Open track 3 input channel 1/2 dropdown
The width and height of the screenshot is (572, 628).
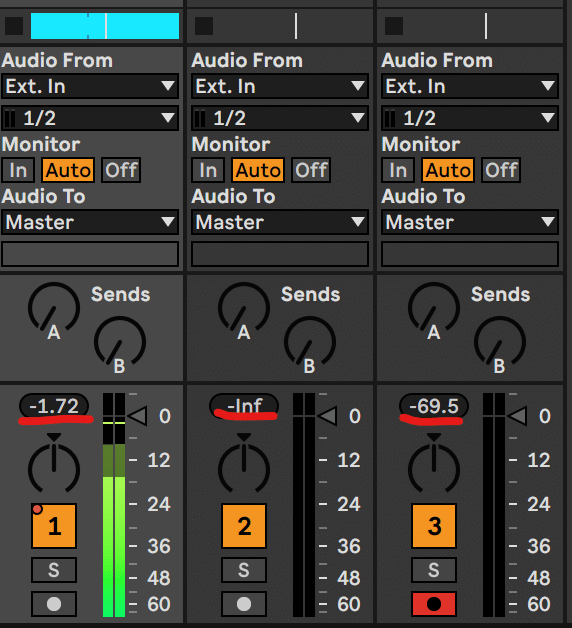469,118
